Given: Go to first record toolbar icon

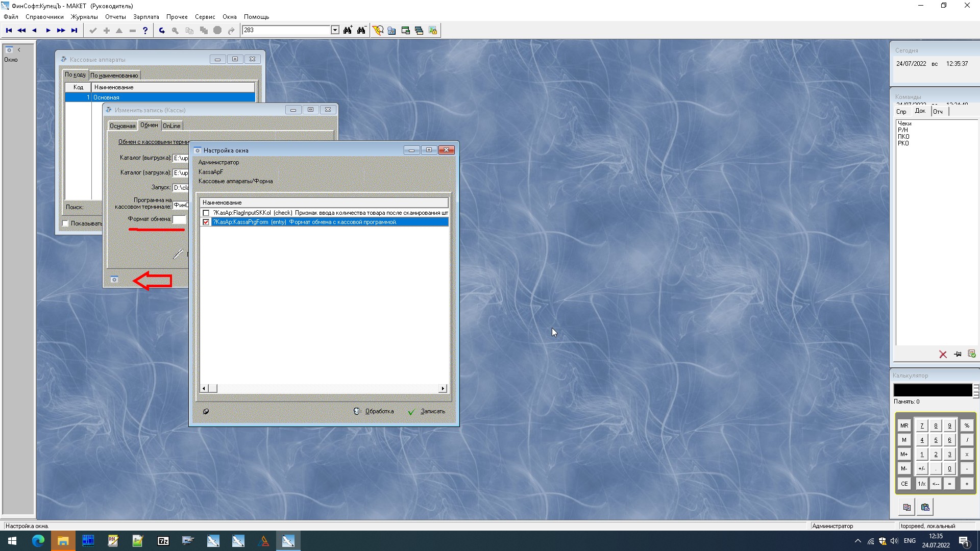Looking at the screenshot, I should pyautogui.click(x=9, y=31).
